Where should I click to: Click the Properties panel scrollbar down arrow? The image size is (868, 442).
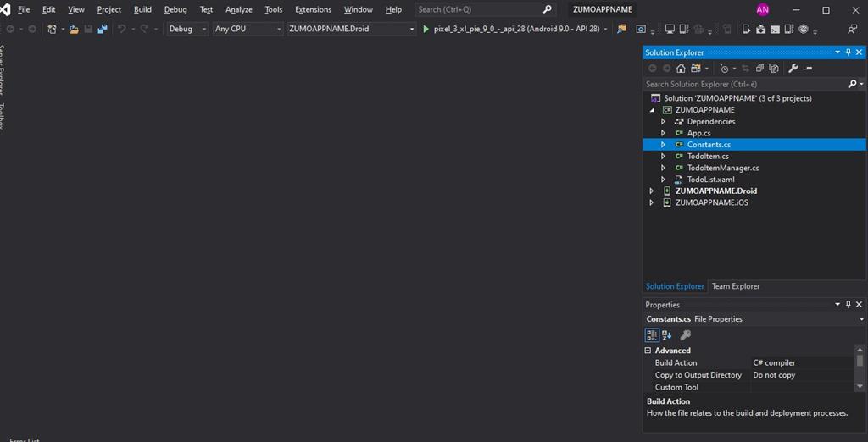(860, 387)
